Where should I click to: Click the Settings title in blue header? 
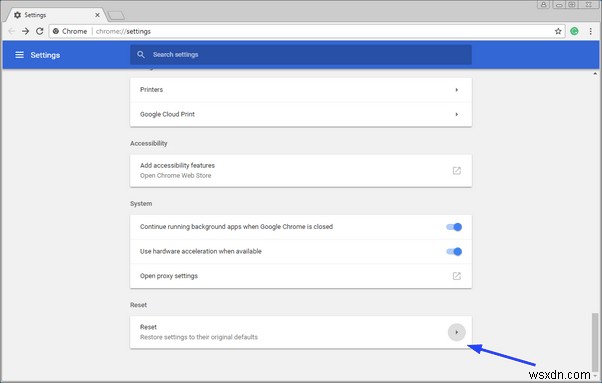click(45, 55)
